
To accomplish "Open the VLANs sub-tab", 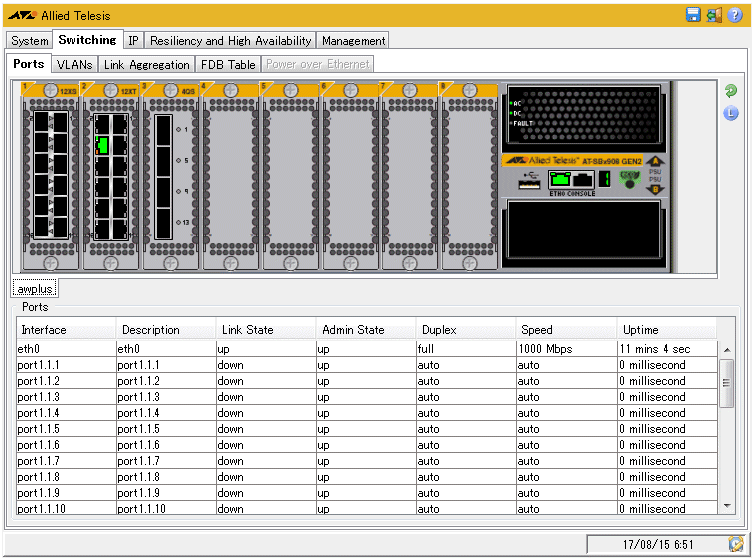I will (x=74, y=64).
